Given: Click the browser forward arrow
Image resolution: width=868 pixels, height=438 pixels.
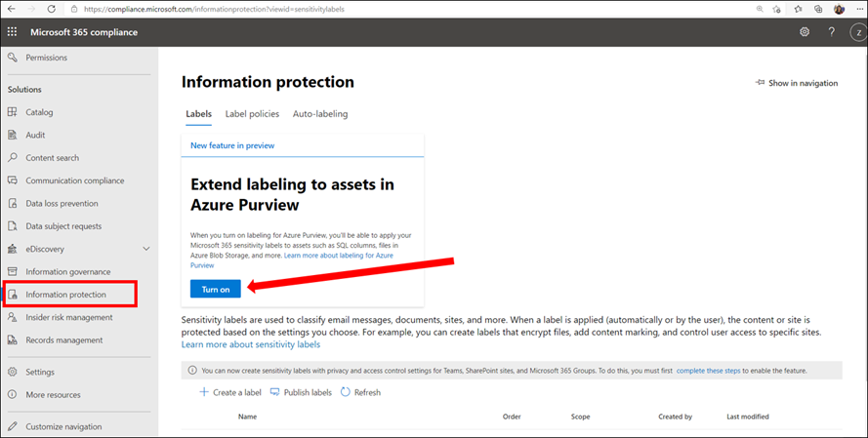Looking at the screenshot, I should tap(30, 9).
